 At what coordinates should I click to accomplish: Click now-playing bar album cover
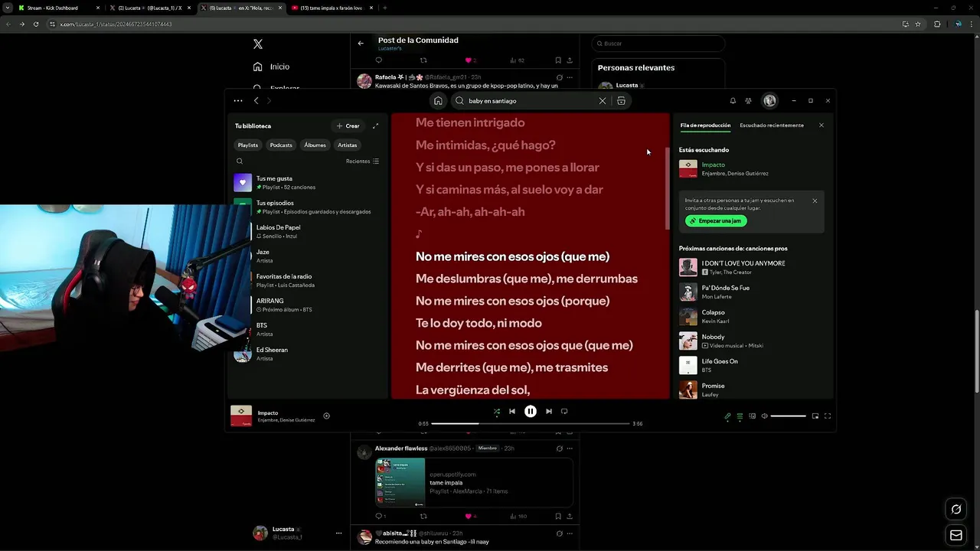click(241, 416)
